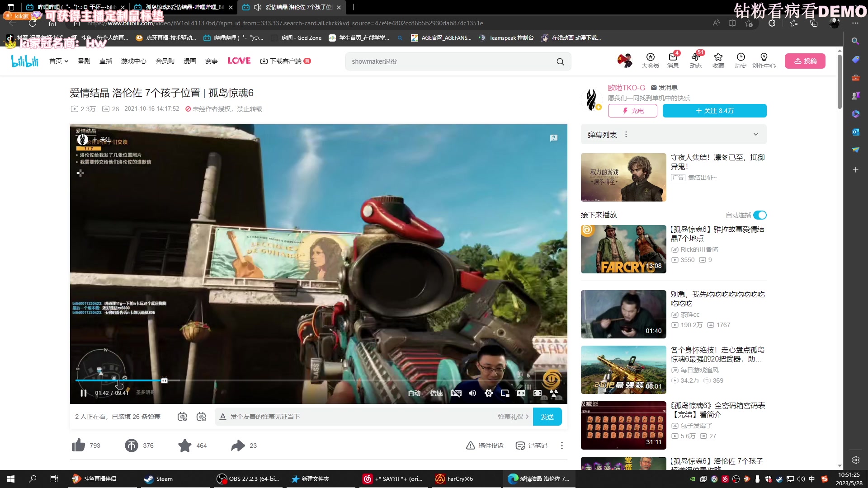Open the more options menu below the video

(x=562, y=446)
